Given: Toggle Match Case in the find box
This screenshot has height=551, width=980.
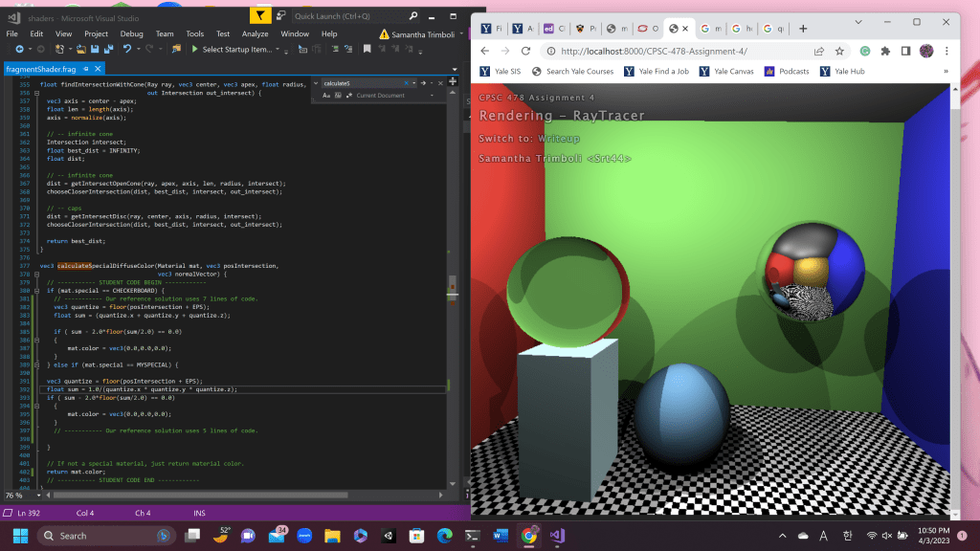Looking at the screenshot, I should click(x=328, y=96).
